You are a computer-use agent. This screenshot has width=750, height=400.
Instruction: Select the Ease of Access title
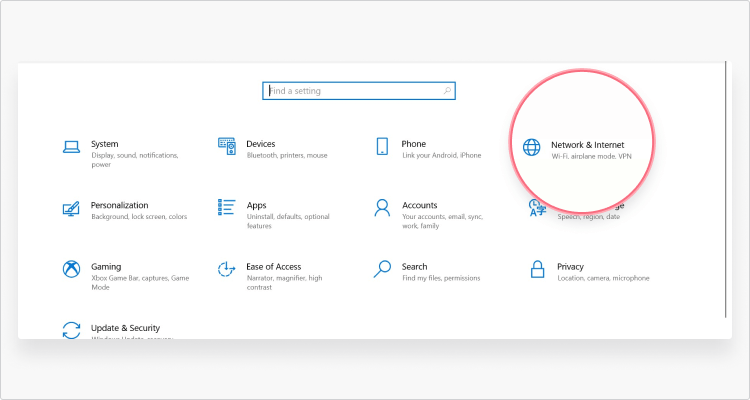pyautogui.click(x=274, y=267)
